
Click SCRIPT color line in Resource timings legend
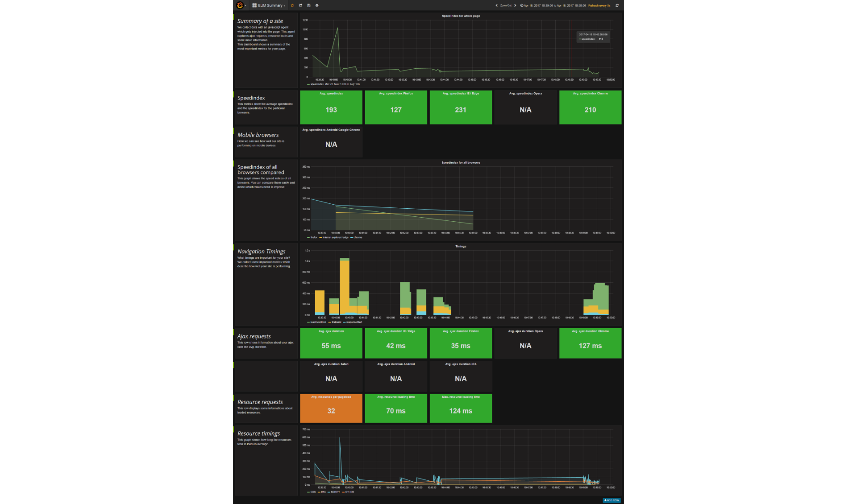click(329, 492)
